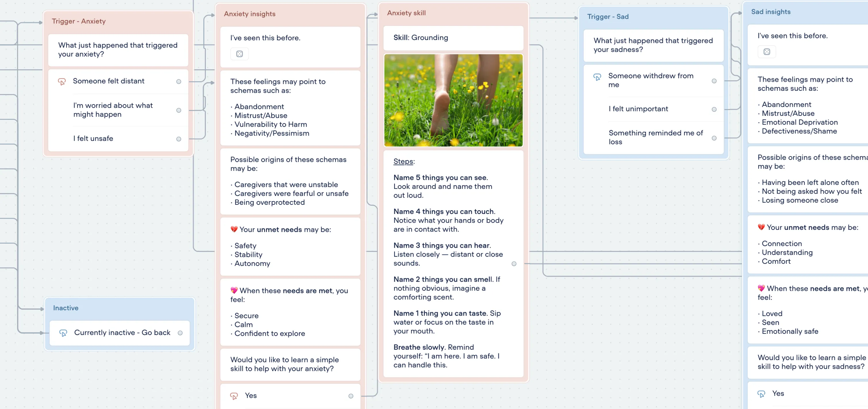Click the sparkling heart emoji in Sad insights
Screen dimensions: 868x409
tap(761, 288)
